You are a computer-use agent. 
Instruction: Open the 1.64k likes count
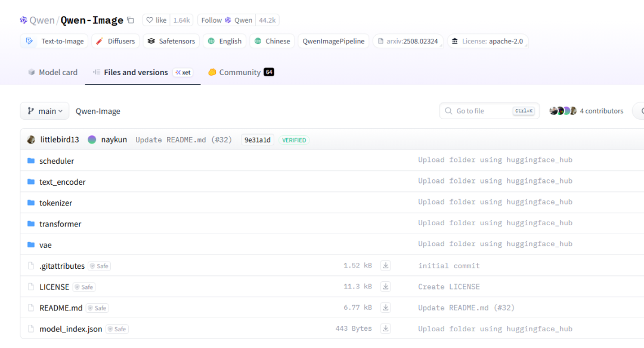(181, 20)
